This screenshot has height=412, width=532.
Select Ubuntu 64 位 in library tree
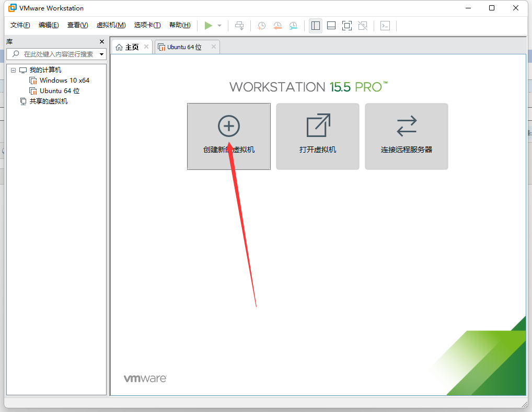click(x=60, y=91)
